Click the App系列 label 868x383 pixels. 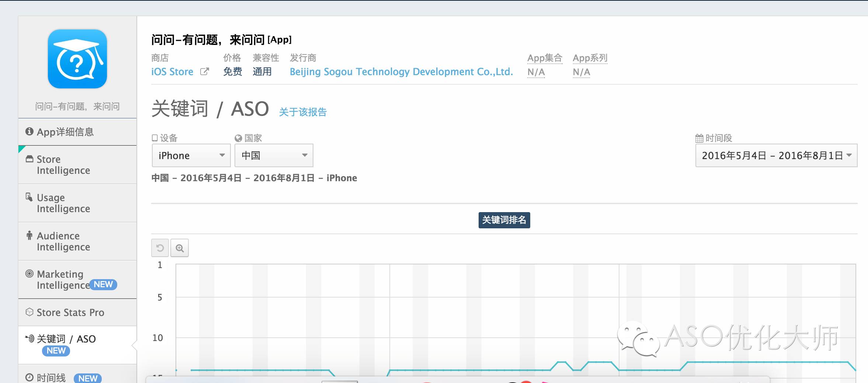[590, 58]
